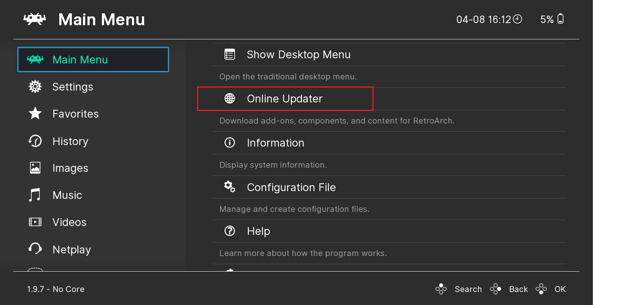
Task: Click the Show Desktop Menu list icon
Action: (x=230, y=55)
